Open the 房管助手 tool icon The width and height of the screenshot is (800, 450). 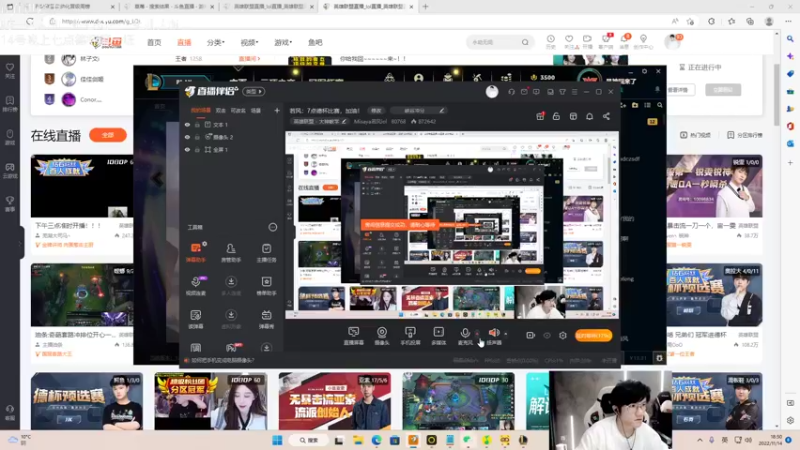(231, 252)
